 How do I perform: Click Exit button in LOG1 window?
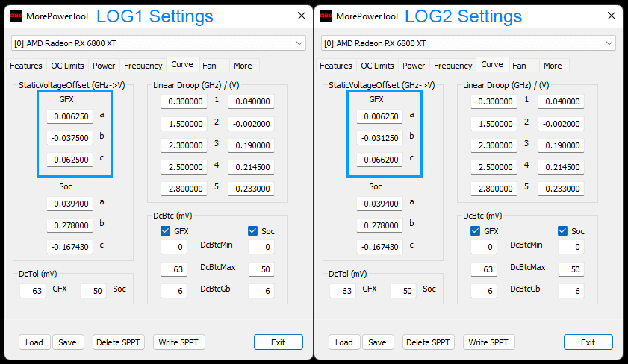click(x=279, y=342)
